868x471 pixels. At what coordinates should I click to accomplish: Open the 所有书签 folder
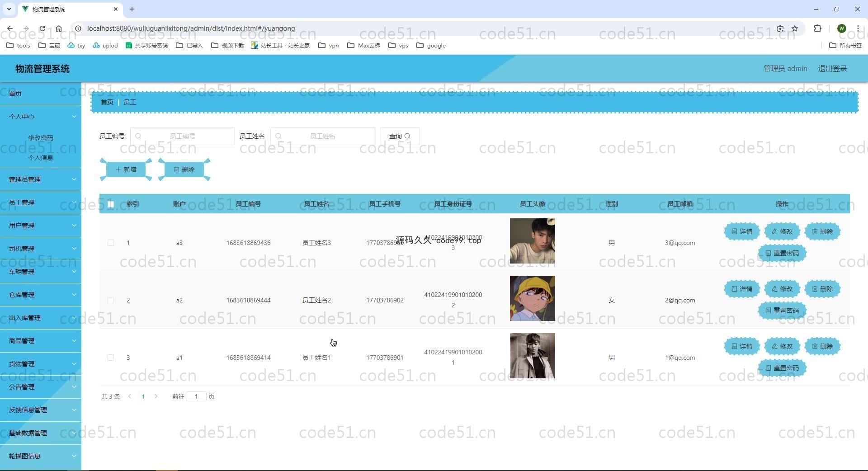pyautogui.click(x=845, y=45)
